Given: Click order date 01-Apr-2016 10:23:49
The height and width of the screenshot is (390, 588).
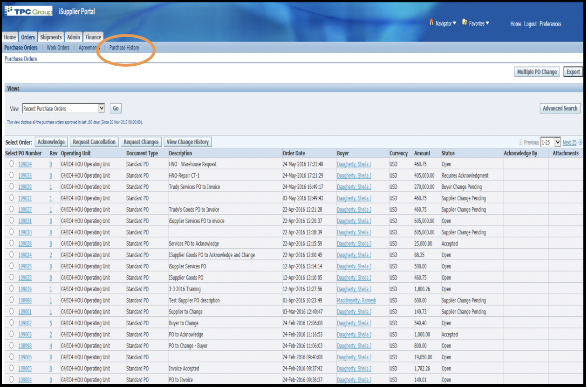Looking at the screenshot, I should coord(303,300).
